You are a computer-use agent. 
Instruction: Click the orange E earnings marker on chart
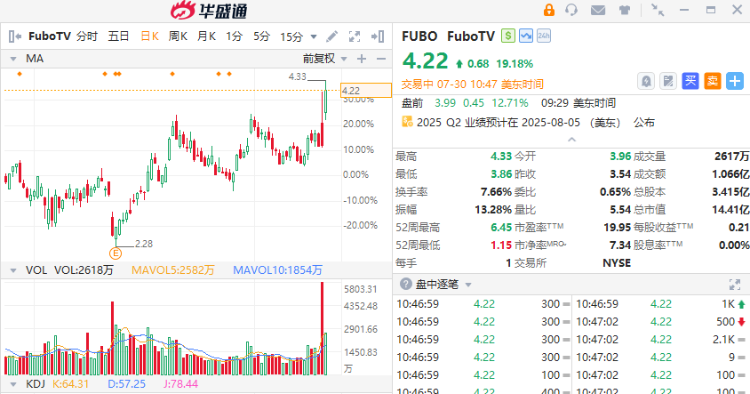[x=115, y=253]
